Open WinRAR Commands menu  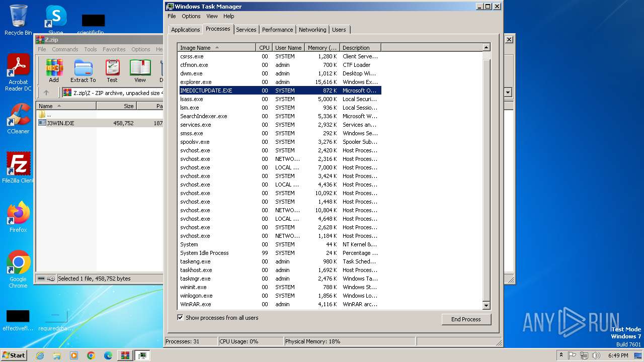65,49
